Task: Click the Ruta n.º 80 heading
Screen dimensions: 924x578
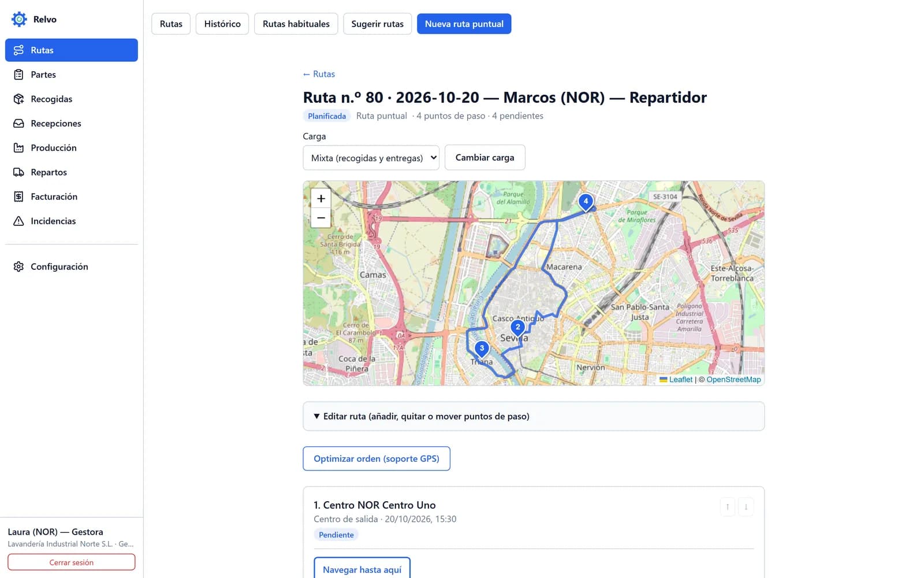Action: 505,97
